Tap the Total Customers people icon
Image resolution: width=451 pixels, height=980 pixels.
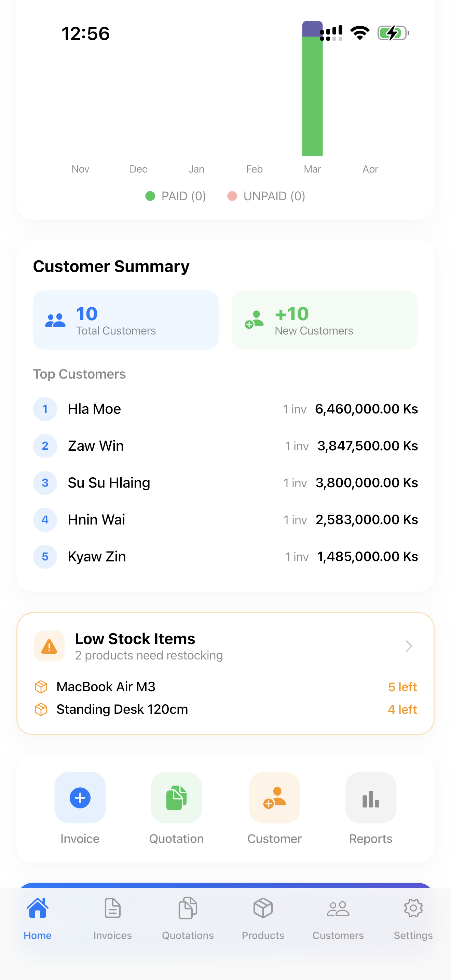pos(55,320)
